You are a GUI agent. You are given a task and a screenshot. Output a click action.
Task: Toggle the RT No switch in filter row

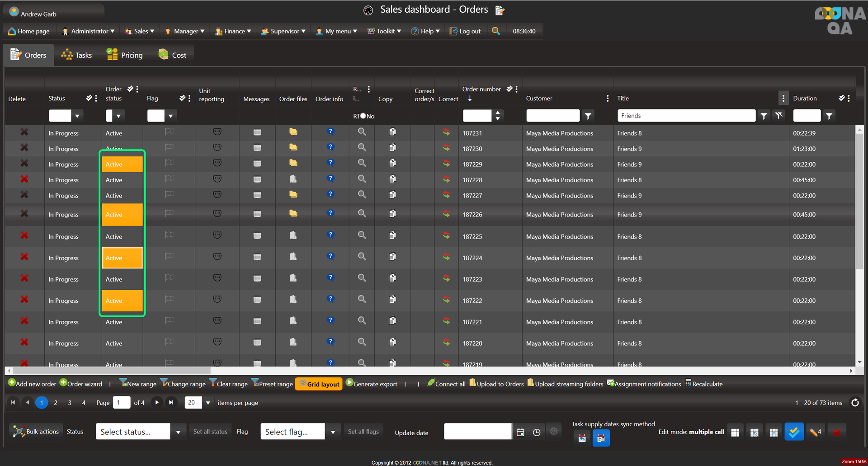363,116
